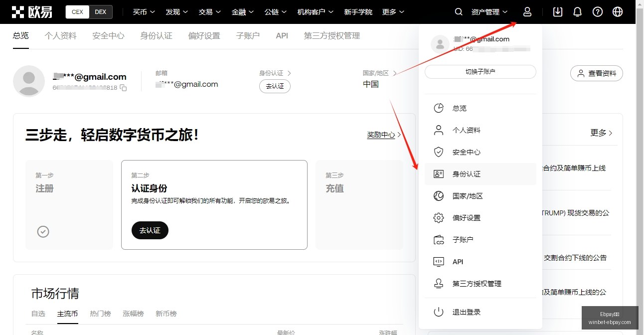Expand the 资产管理 dropdown

click(x=489, y=12)
